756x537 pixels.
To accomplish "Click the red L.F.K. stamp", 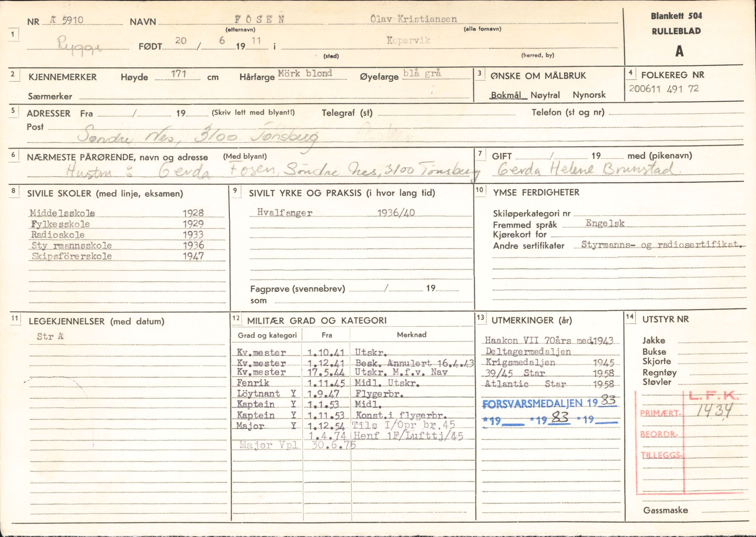I will pyautogui.click(x=713, y=397).
